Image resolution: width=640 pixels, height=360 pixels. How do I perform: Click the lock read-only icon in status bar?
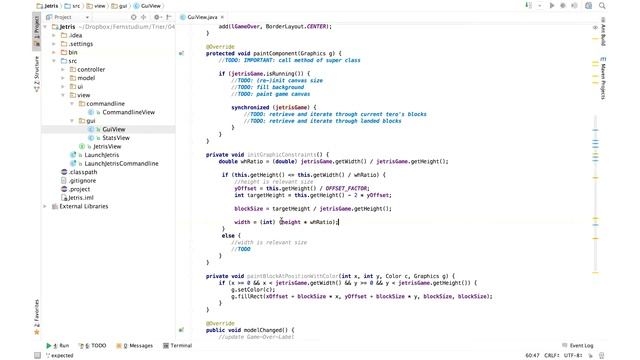click(591, 356)
